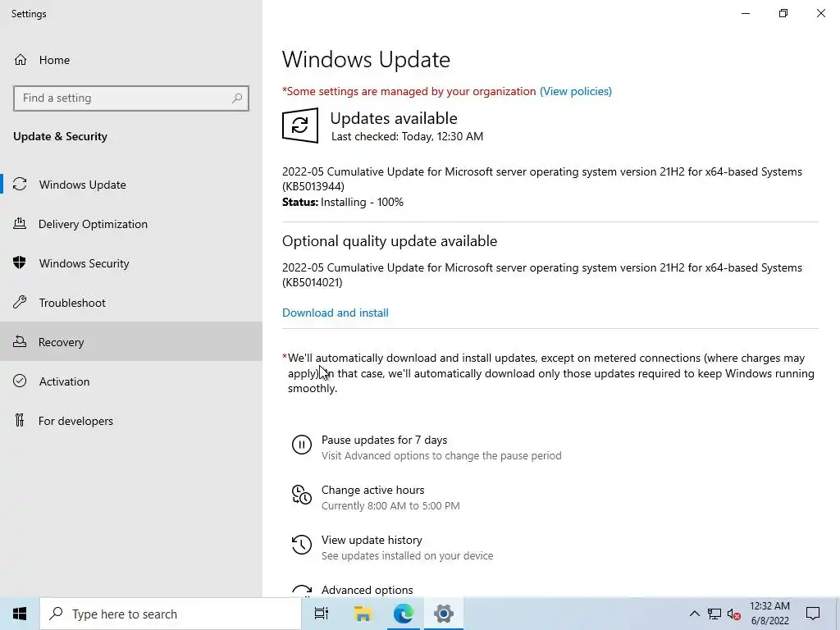Open Task View from the taskbar
This screenshot has width=840, height=630.
pos(322,614)
